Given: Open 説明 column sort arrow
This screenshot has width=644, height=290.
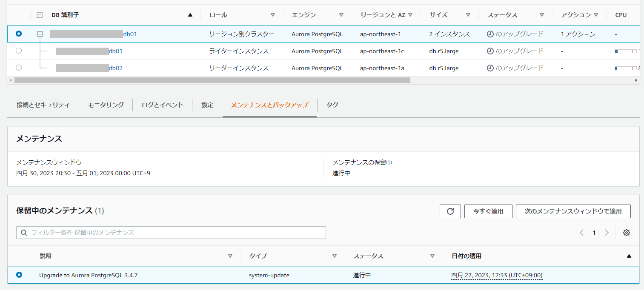Looking at the screenshot, I should [230, 256].
